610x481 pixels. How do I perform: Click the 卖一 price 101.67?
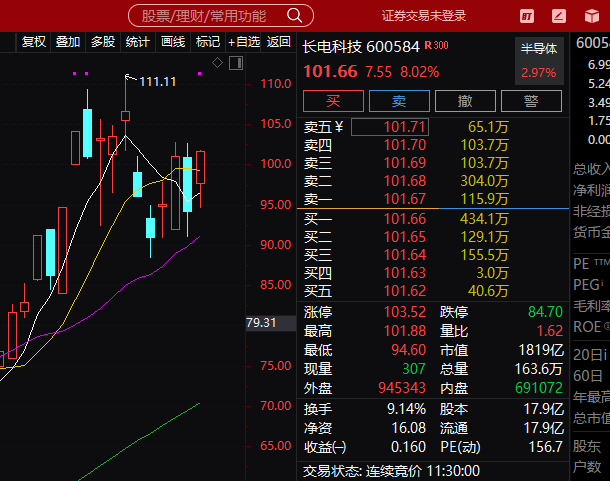(x=405, y=199)
